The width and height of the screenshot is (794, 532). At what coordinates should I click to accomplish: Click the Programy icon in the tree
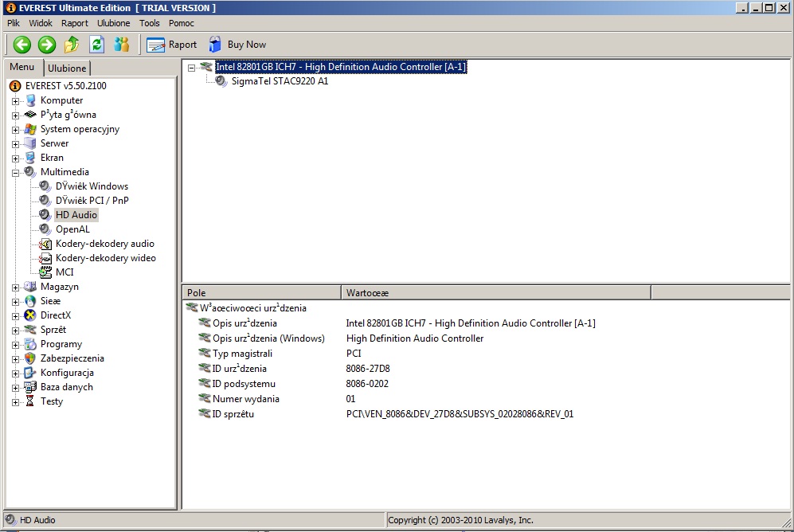coord(30,344)
